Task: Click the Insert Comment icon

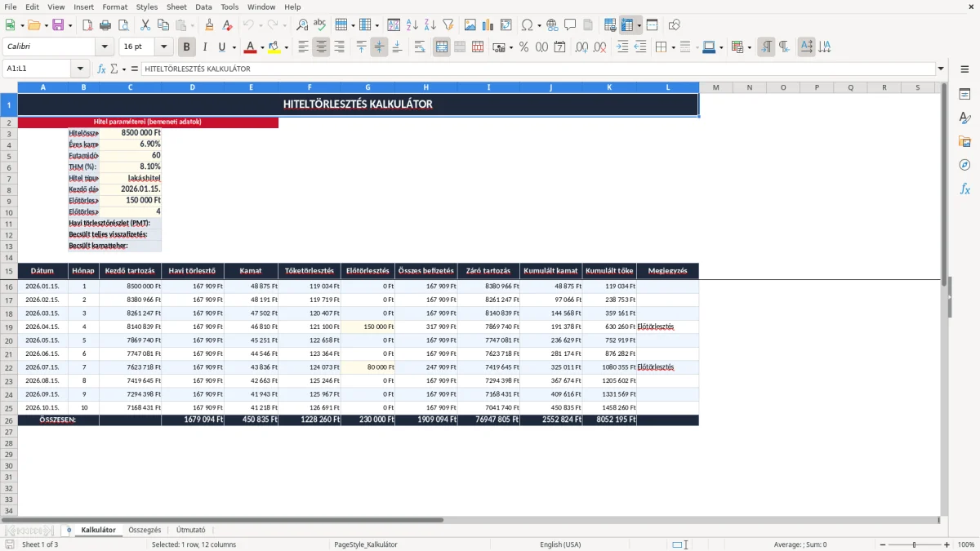Action: pos(570,25)
